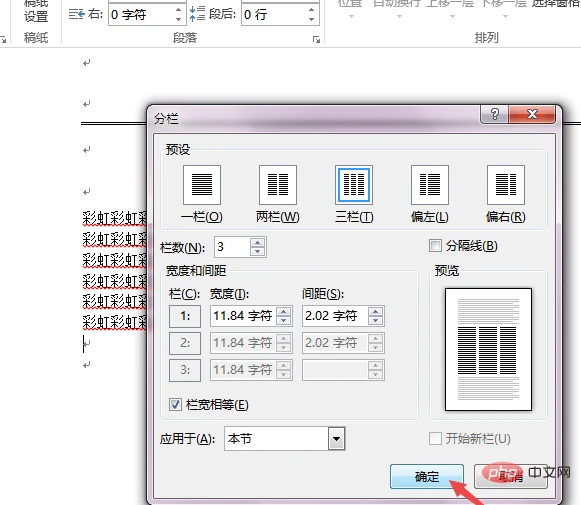Click the preview page thumbnail
The height and width of the screenshot is (505, 581).
point(488,349)
